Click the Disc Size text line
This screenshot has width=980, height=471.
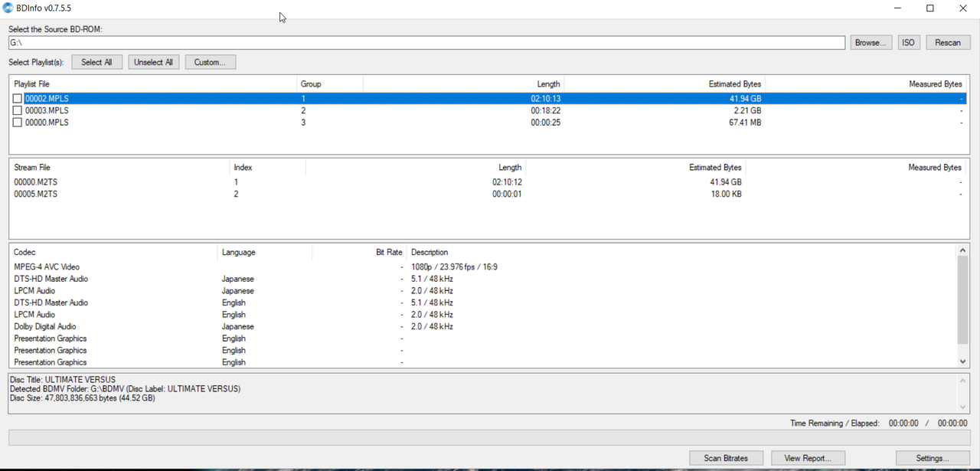point(82,398)
